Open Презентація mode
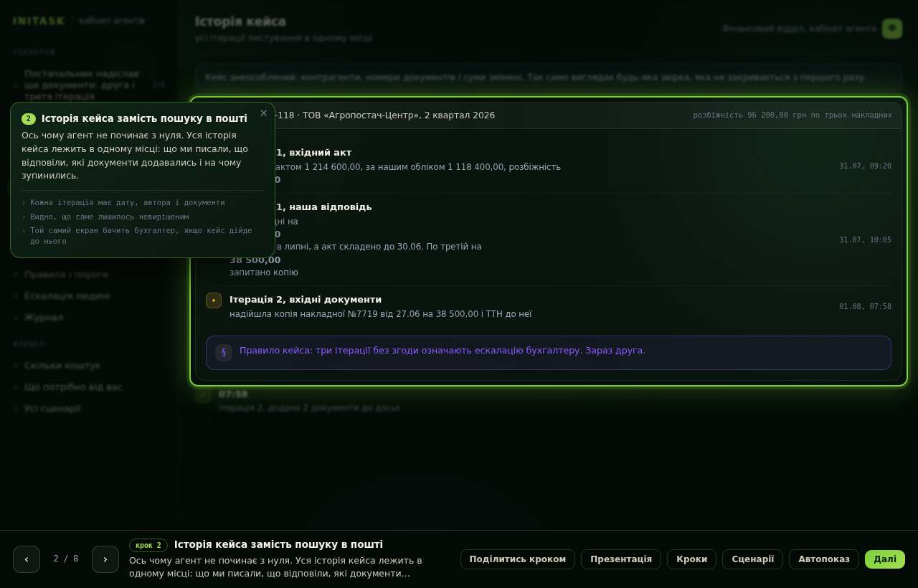 click(x=621, y=559)
